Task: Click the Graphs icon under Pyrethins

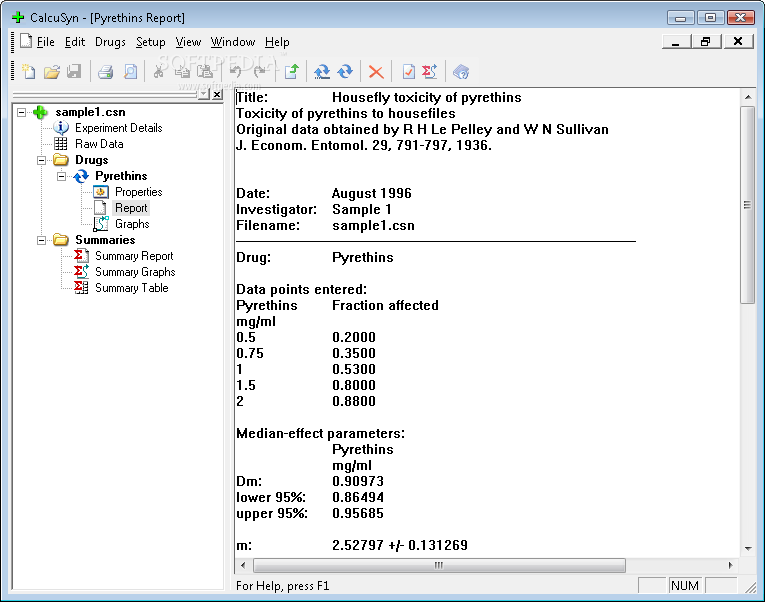Action: click(101, 223)
